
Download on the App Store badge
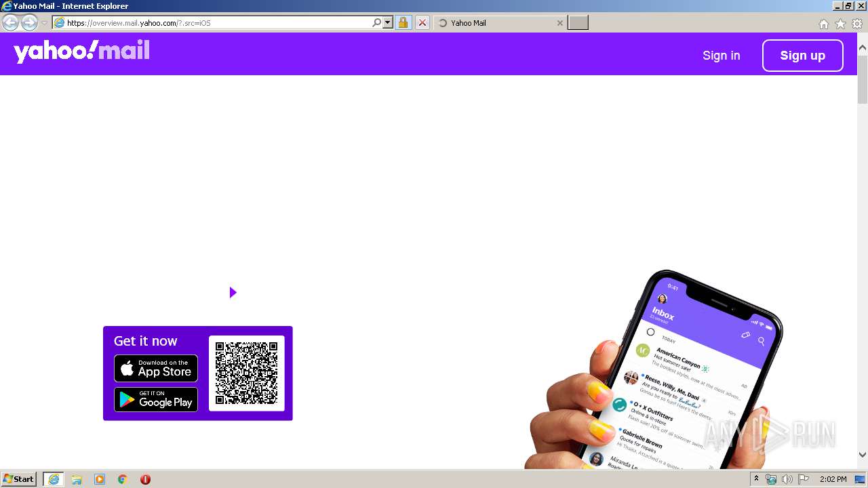[156, 369]
